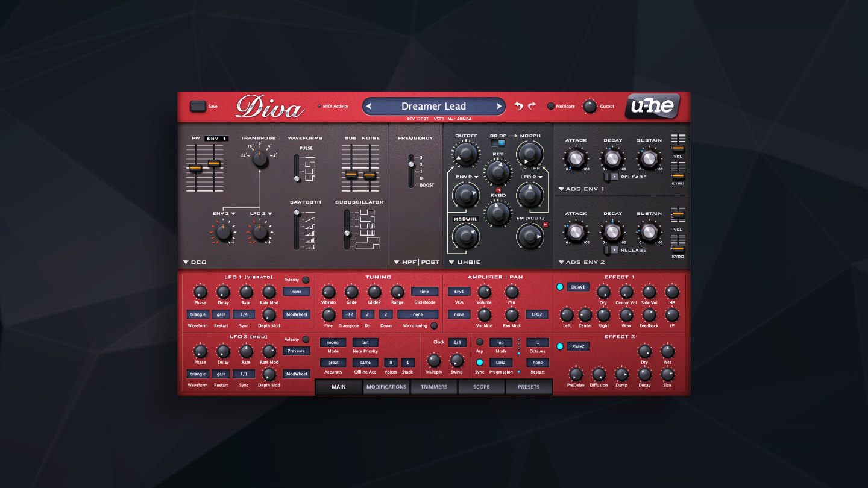
Task: Open the HPF | POST module menu
Action: [x=417, y=263]
